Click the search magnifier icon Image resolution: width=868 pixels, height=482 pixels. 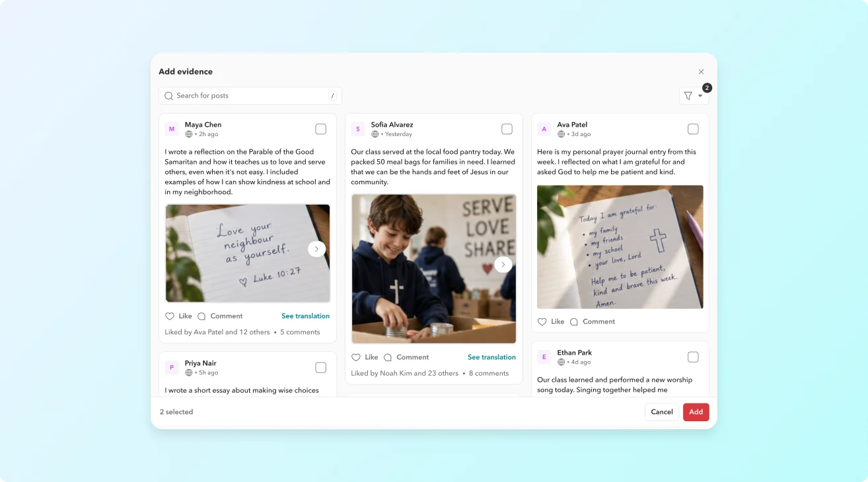tap(168, 96)
